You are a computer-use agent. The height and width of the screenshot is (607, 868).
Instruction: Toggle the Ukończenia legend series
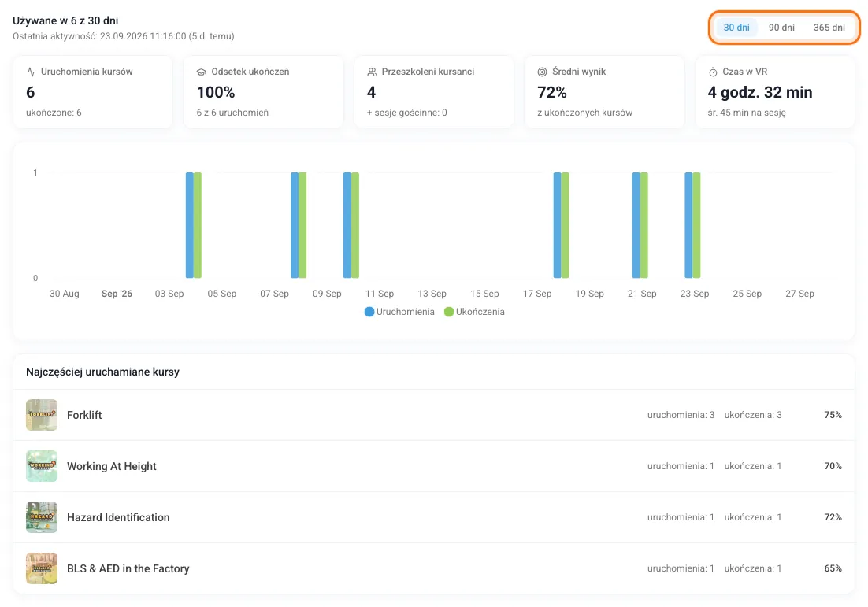tap(474, 312)
